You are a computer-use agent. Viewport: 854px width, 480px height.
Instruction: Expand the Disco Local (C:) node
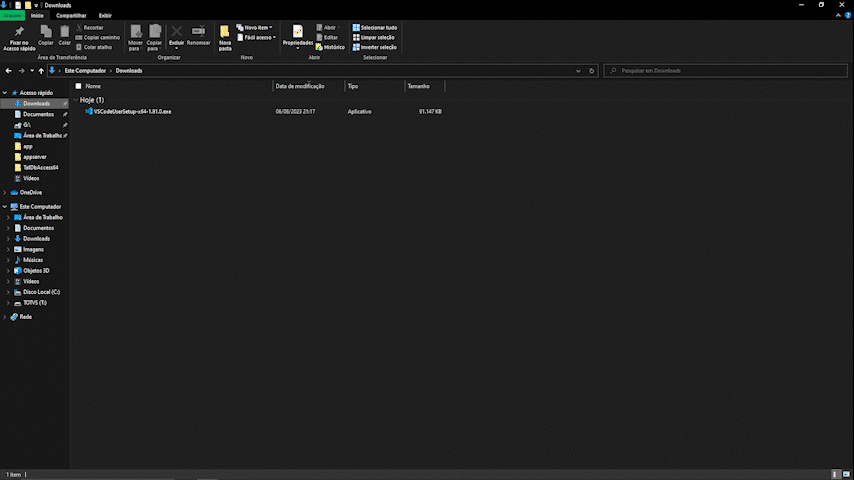click(x=8, y=292)
